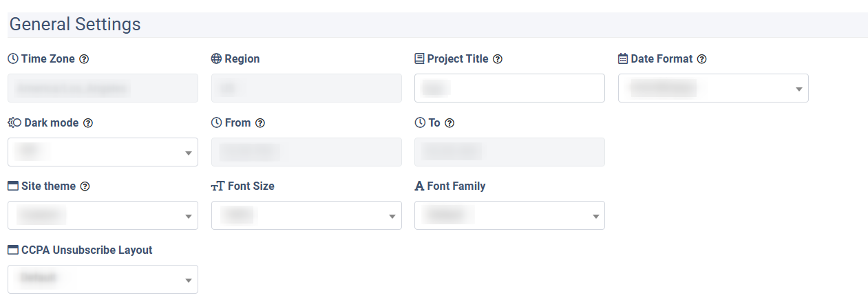Screen dimensions: 868x302
Task: Click the Site theme help icon
Action: click(85, 186)
